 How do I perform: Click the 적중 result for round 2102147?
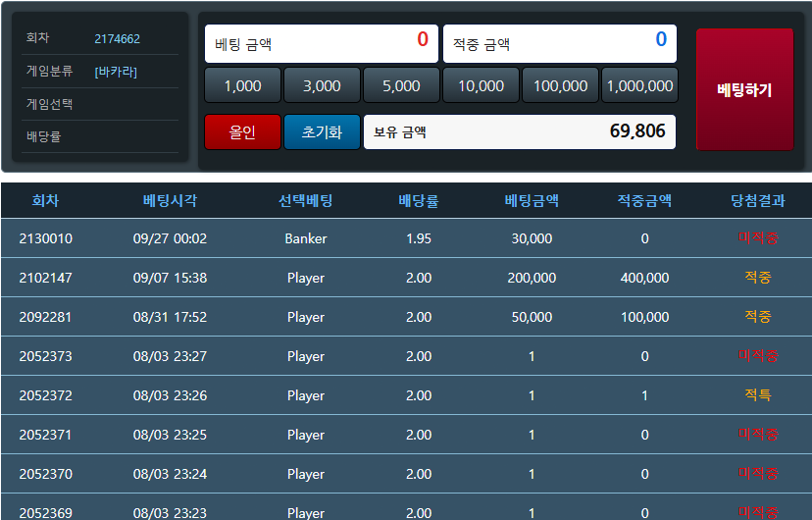[758, 278]
